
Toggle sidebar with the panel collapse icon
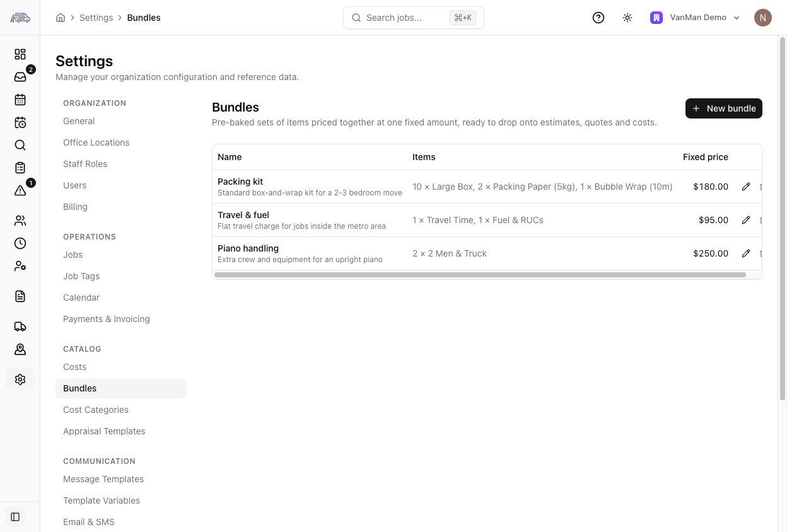point(16,517)
